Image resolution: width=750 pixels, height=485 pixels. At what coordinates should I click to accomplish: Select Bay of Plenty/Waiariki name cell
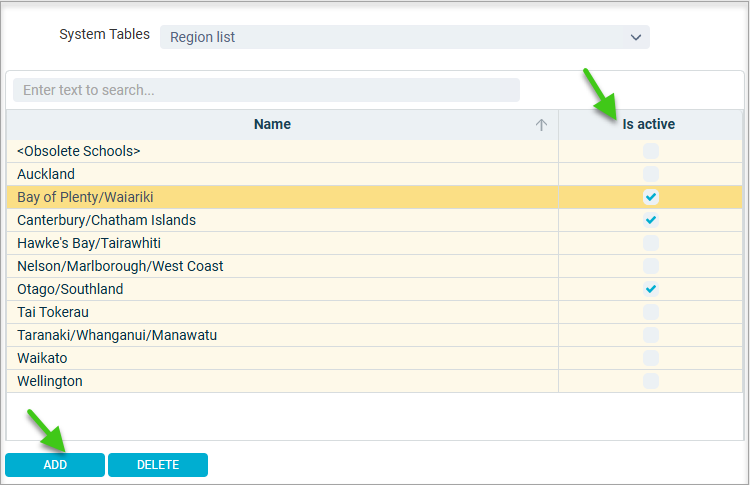pos(282,197)
